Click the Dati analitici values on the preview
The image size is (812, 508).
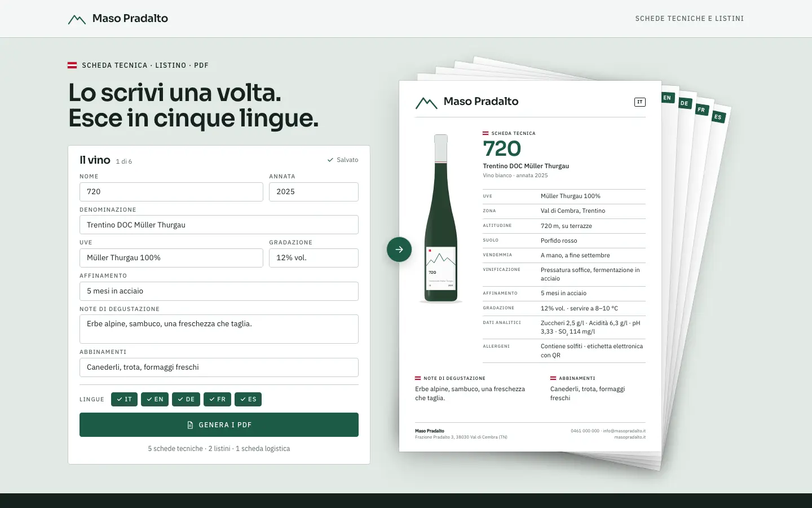[x=590, y=327]
